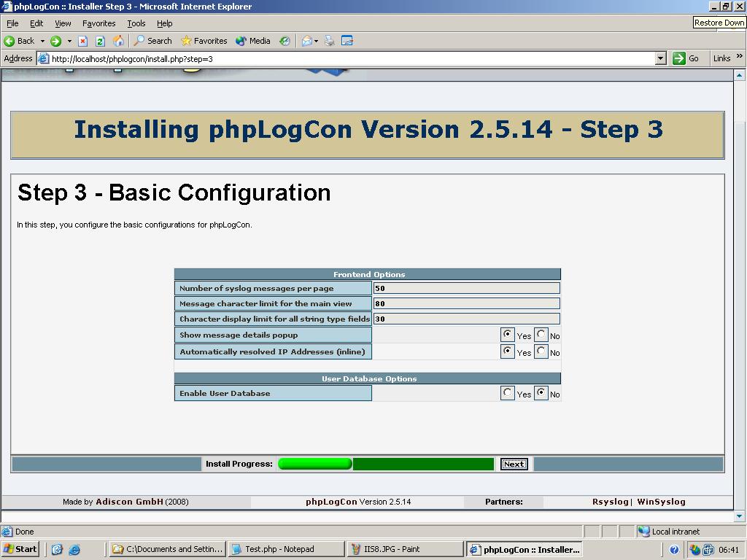Screen dimensions: 747x560
Task: Open the File menu
Action: (12, 23)
